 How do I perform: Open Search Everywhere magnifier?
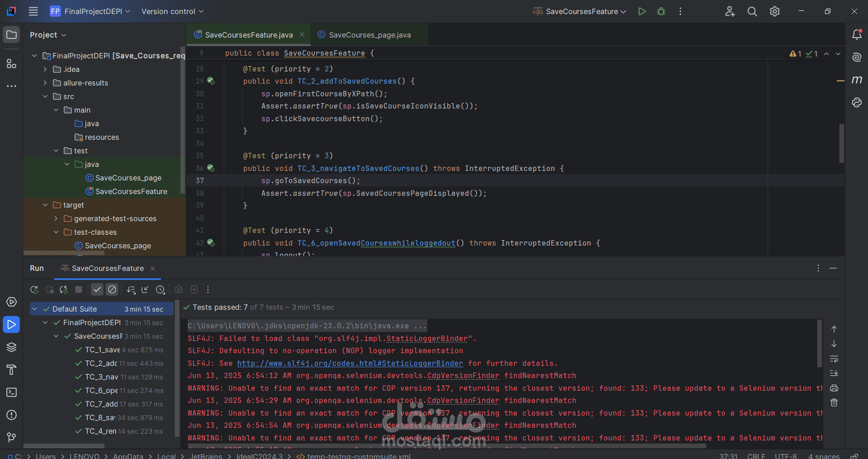[x=752, y=11]
